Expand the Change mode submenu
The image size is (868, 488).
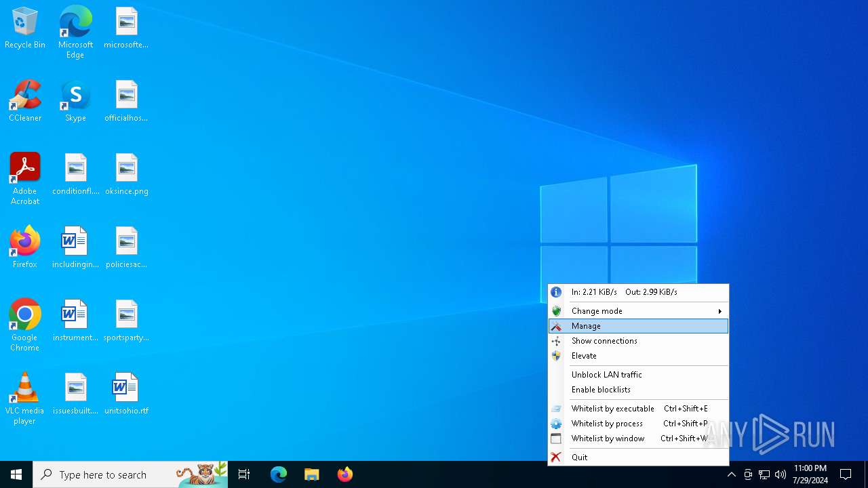click(x=638, y=311)
